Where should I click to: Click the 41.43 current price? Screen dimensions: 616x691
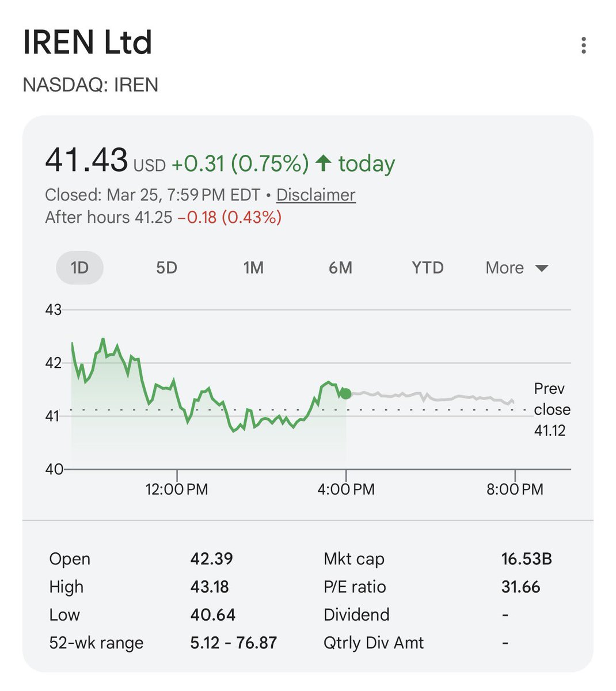click(x=86, y=160)
